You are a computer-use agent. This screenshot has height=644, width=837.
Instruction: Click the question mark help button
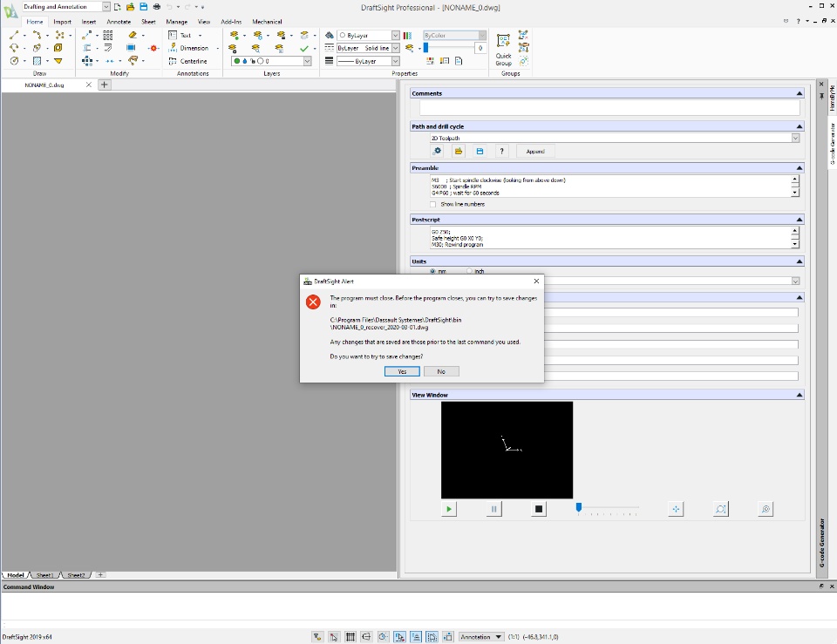pyautogui.click(x=501, y=151)
